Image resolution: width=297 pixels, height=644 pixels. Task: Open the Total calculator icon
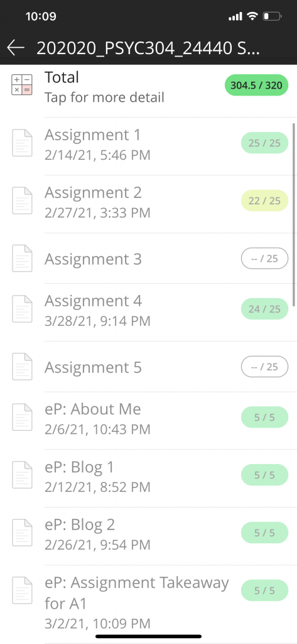click(x=22, y=85)
